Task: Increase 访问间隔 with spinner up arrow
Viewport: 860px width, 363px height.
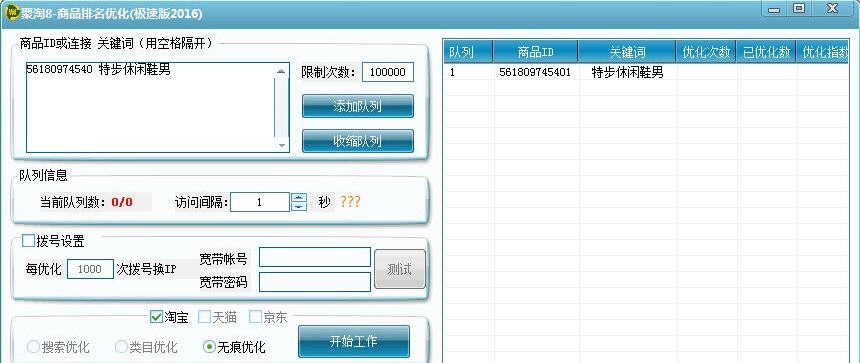Action: 298,197
